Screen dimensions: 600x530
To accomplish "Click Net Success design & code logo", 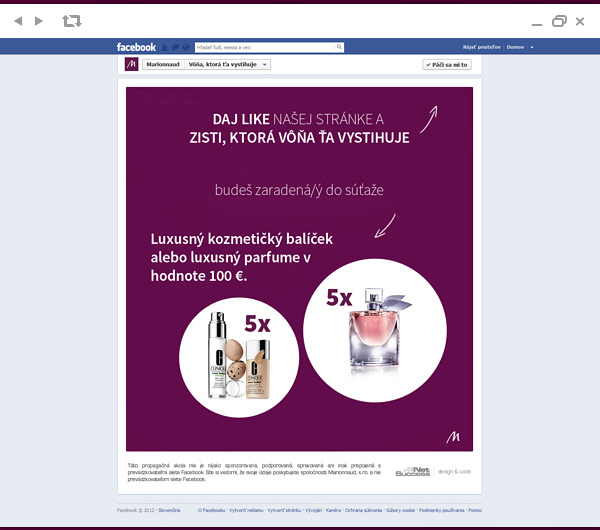I will tap(433, 471).
